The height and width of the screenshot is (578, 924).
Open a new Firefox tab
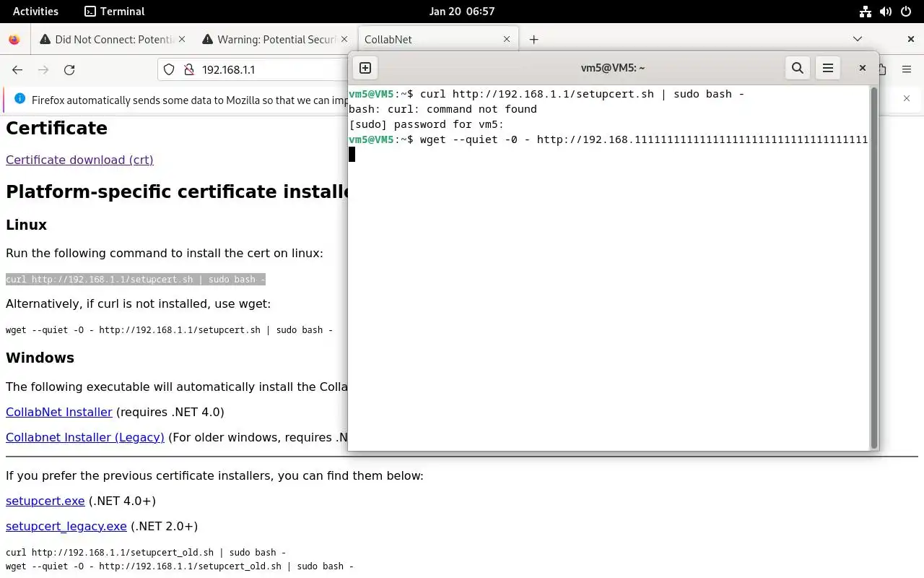tap(533, 40)
